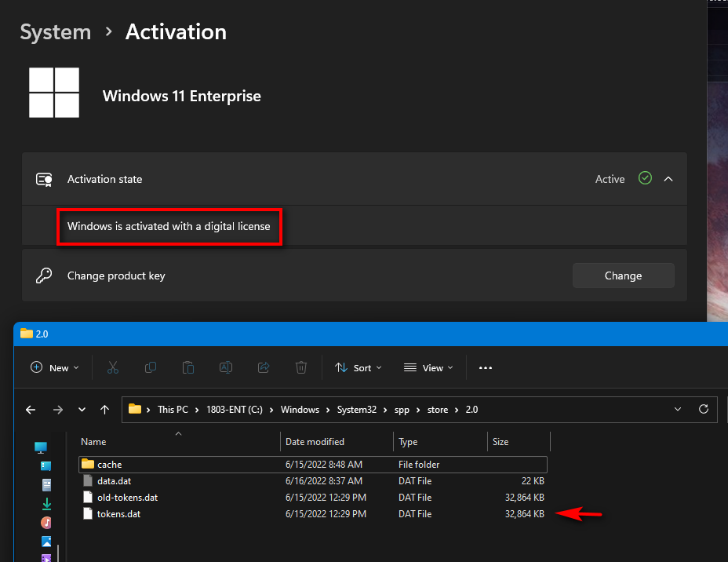Select the data.dat file name
728x562 pixels.
pos(115,480)
